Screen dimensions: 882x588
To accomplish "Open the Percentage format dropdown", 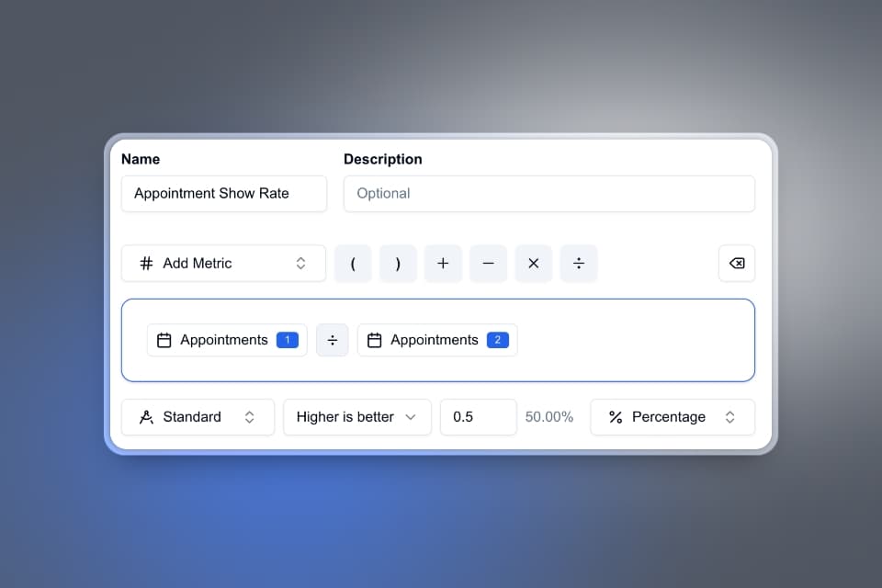I will (x=729, y=417).
